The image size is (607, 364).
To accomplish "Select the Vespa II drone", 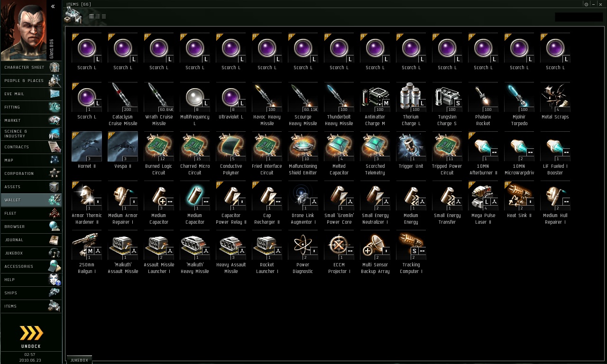I will tap(123, 150).
